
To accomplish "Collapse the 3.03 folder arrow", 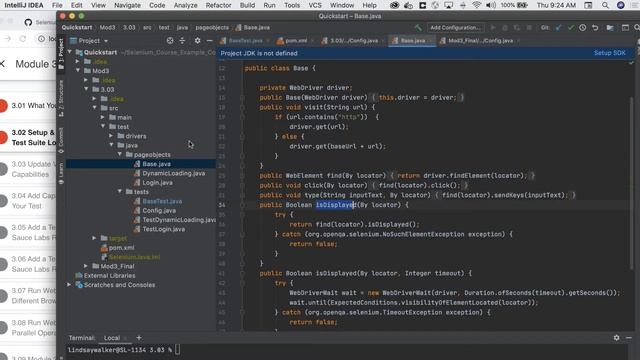I will pos(86,89).
